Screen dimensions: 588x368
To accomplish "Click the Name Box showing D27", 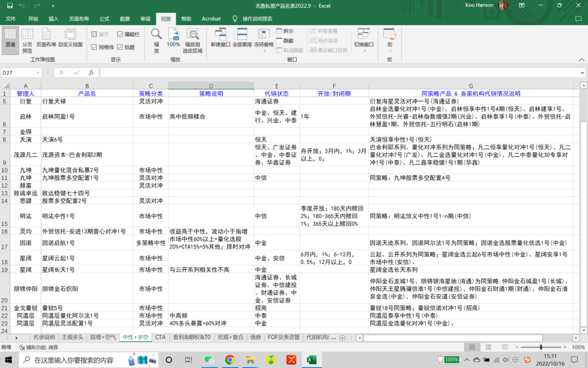I will [19, 73].
